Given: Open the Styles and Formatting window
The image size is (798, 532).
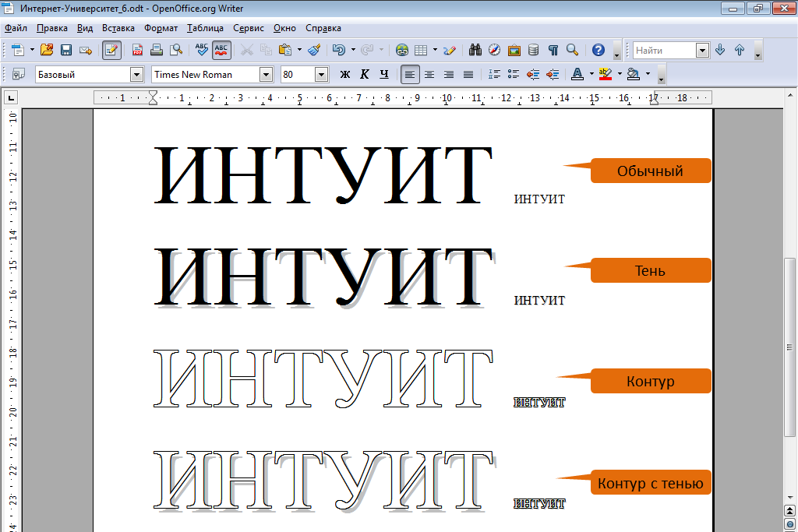Looking at the screenshot, I should point(19,74).
